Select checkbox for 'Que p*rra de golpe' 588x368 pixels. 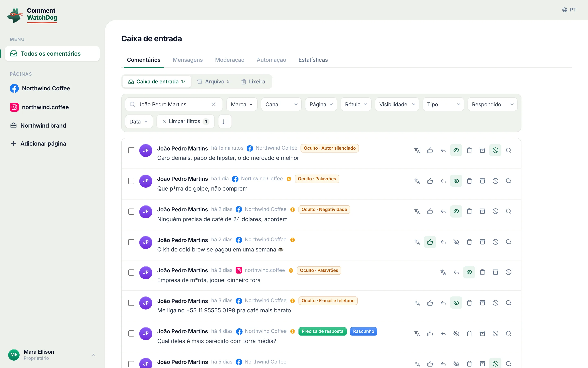coord(131,181)
